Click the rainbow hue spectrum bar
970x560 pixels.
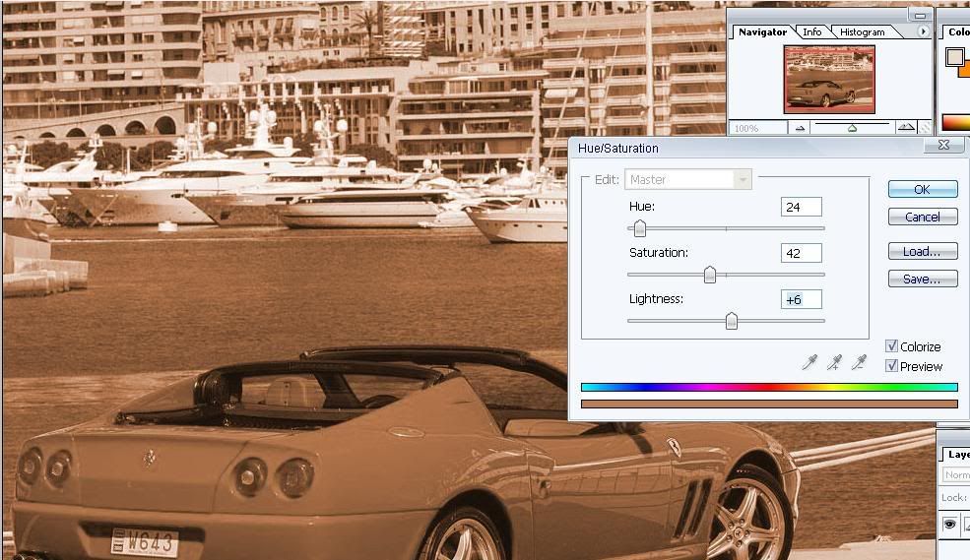click(769, 387)
